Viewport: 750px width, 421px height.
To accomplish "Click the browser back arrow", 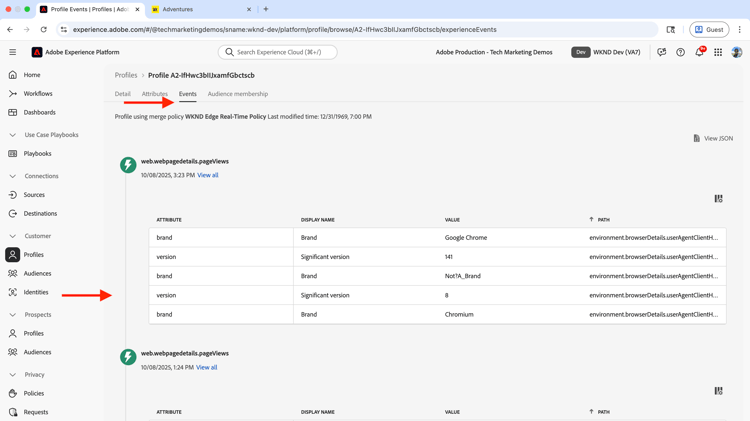I will point(10,30).
